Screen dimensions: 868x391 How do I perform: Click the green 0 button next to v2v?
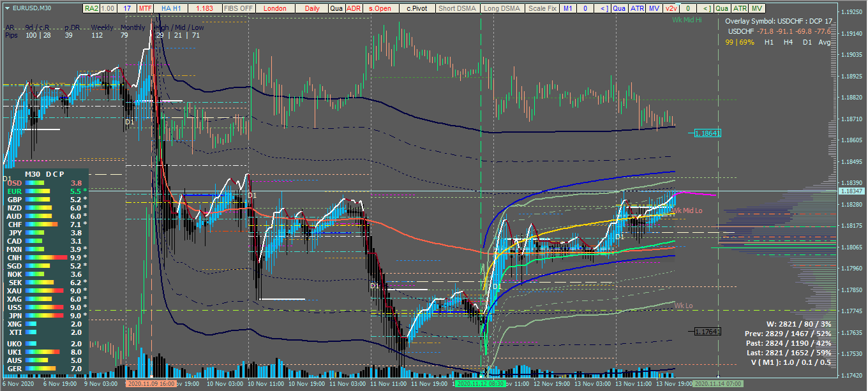tap(687, 8)
